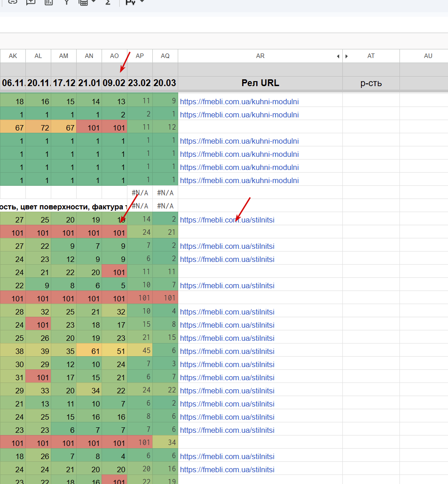Image resolution: width=448 pixels, height=484 pixels.
Task: Click the cell containing 51
Action: [x=114, y=350]
